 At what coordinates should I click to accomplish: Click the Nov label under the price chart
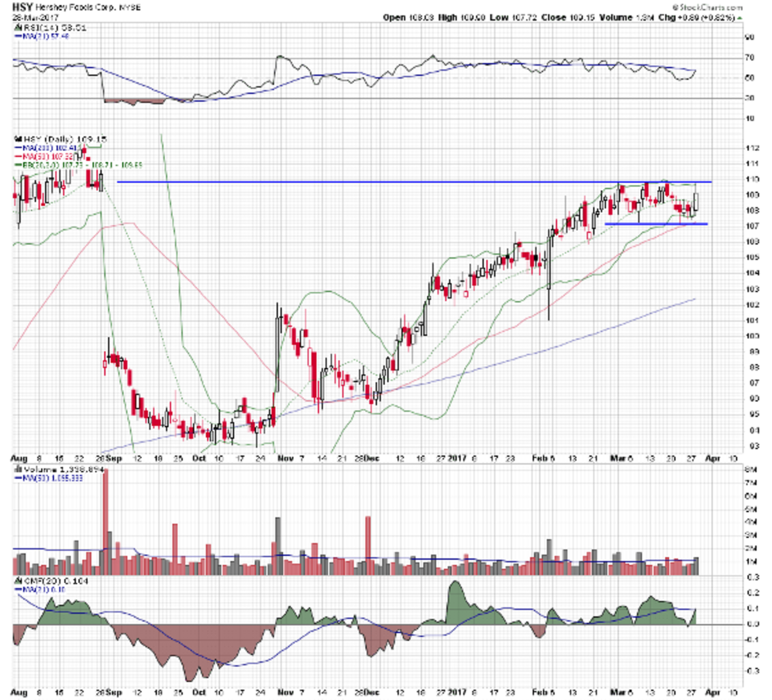click(285, 458)
